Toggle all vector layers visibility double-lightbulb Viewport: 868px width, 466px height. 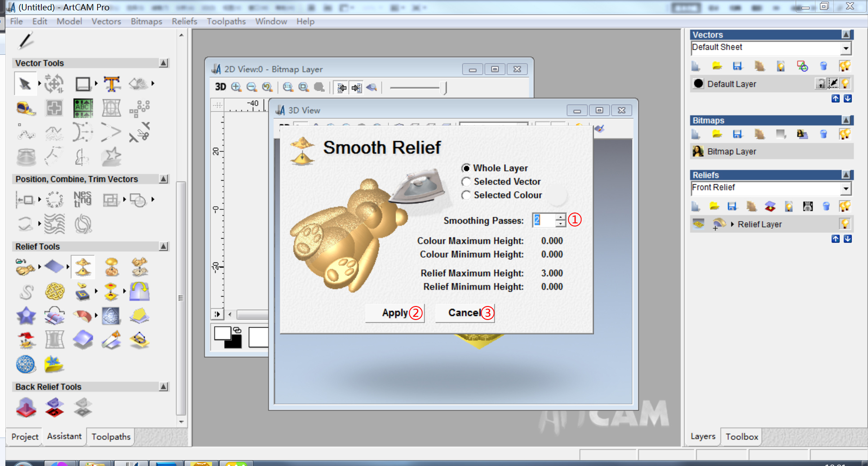click(845, 66)
